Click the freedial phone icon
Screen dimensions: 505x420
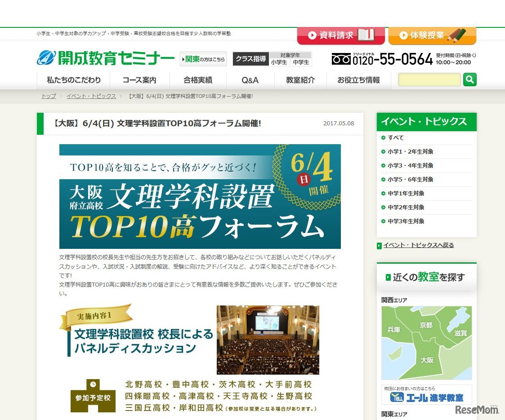[x=341, y=59]
